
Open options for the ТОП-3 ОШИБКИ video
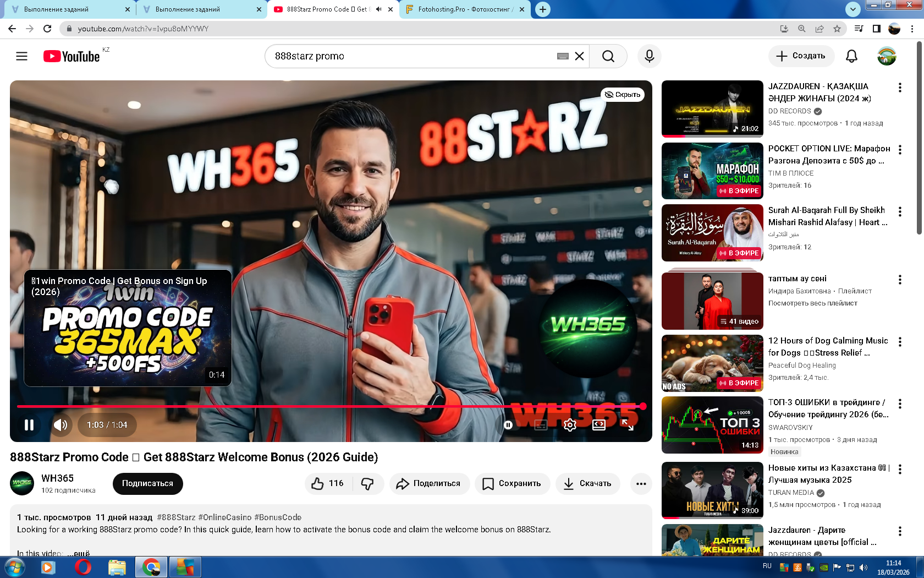pos(900,404)
